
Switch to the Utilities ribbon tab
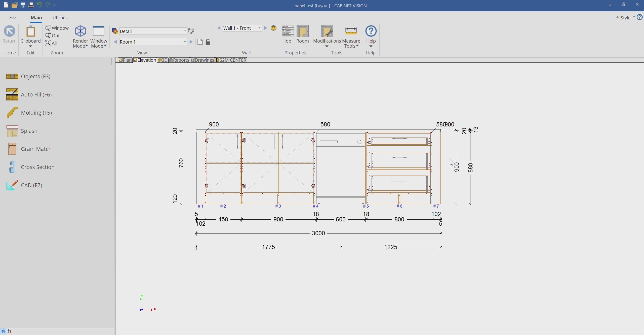(60, 17)
